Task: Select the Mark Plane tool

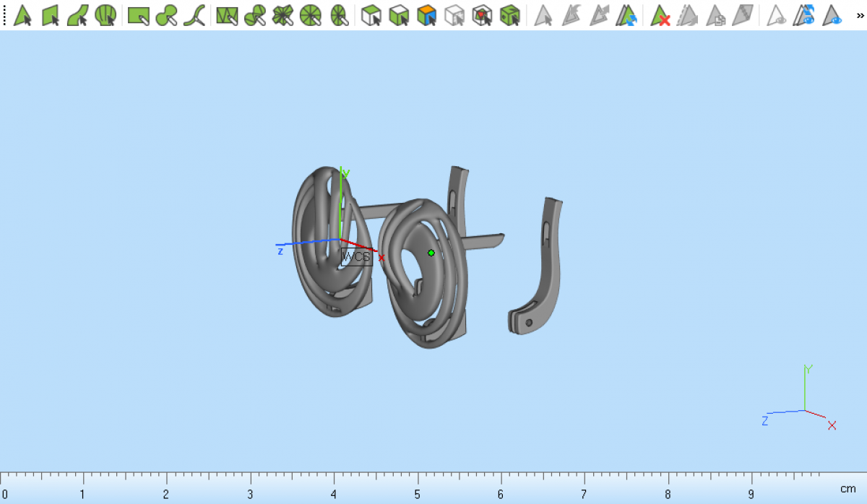Action: coord(50,15)
